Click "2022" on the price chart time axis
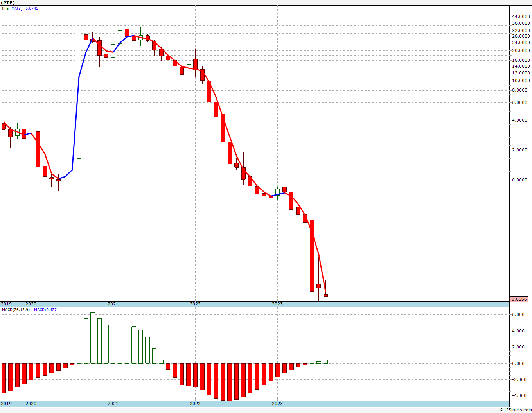Image resolution: width=532 pixels, height=413 pixels. tap(195, 304)
